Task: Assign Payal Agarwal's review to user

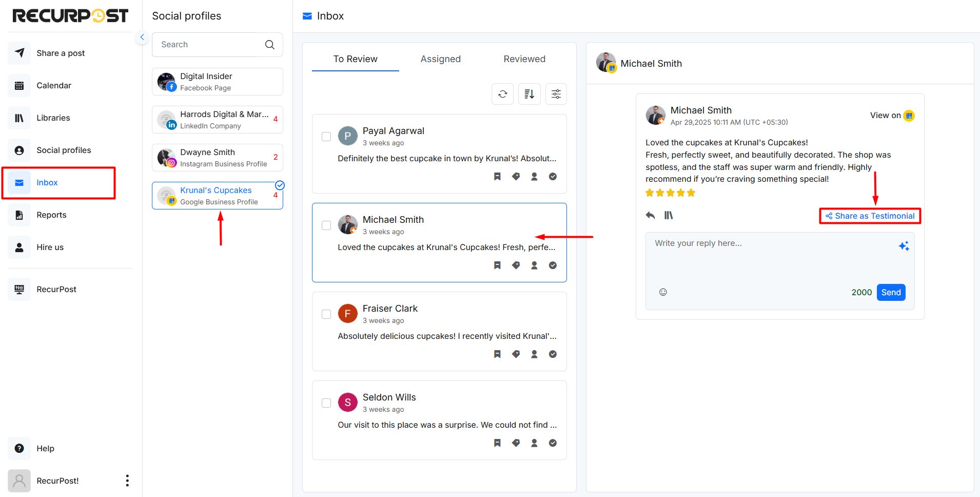Action: click(534, 177)
